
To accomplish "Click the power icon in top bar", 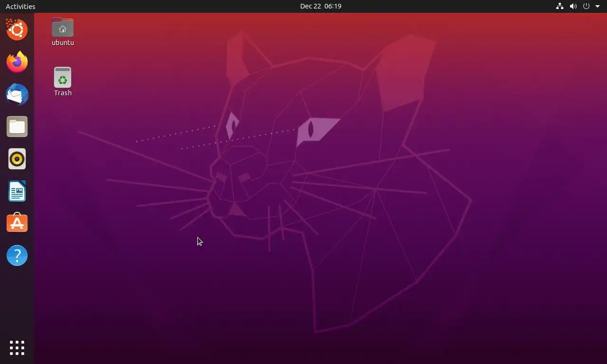I will pyautogui.click(x=586, y=6).
